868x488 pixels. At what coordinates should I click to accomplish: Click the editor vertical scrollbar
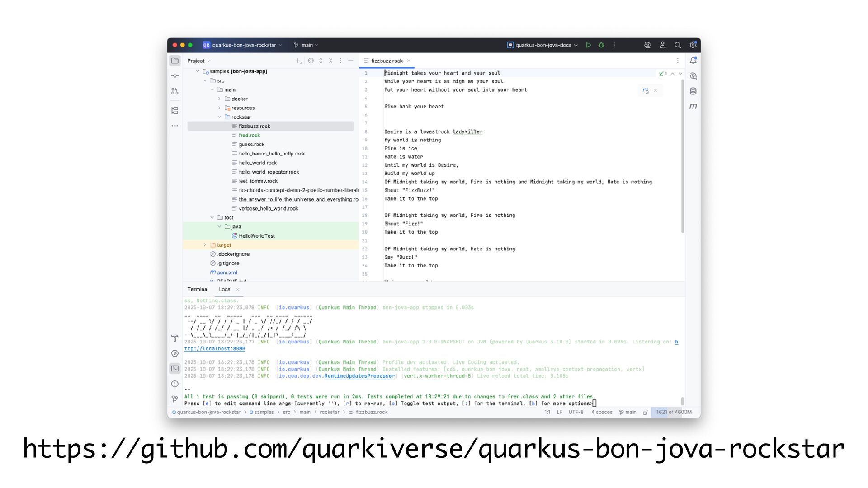click(682, 156)
